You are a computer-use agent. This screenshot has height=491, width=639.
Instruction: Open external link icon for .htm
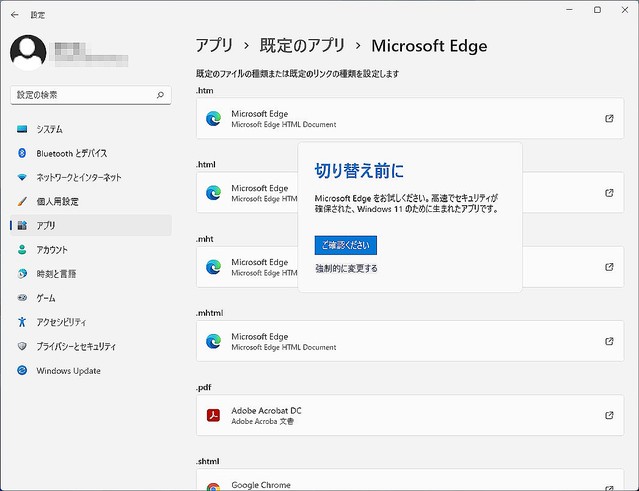[x=609, y=119]
